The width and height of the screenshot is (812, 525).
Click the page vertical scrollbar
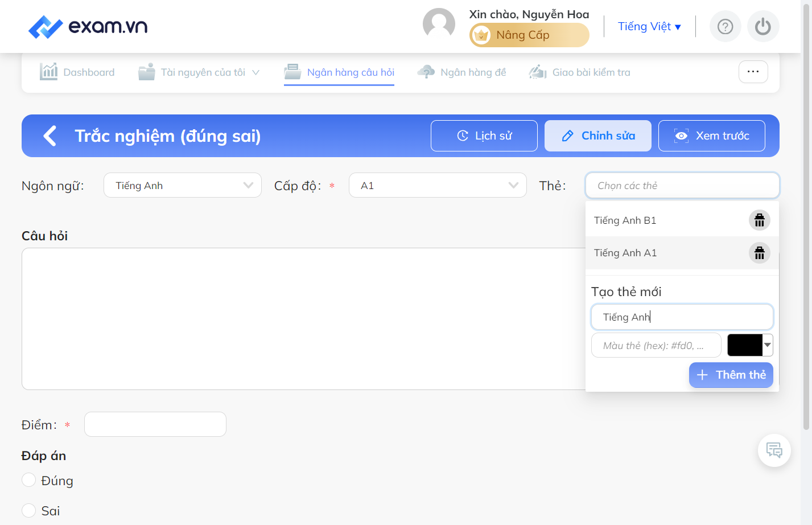806,216
